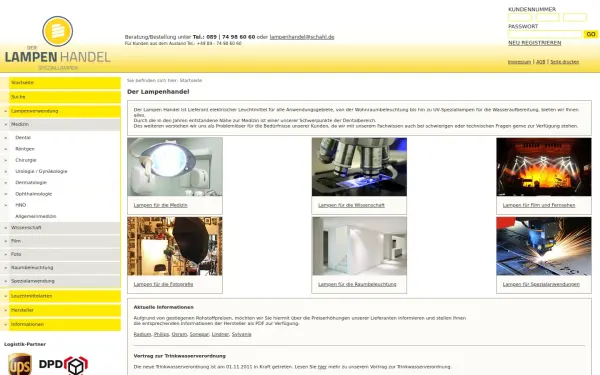Follow the Lampen für Spezialanwendungen link
The image size is (600, 375).
(541, 284)
